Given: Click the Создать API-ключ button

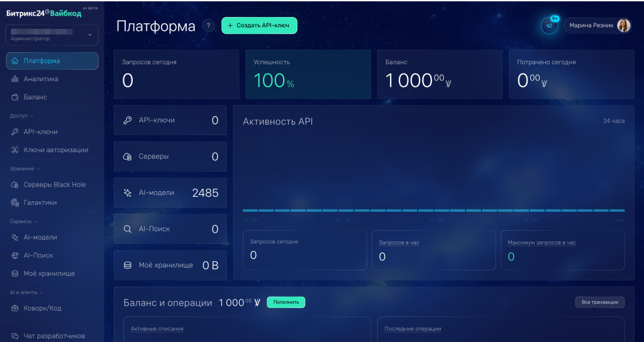Looking at the screenshot, I should tap(259, 25).
